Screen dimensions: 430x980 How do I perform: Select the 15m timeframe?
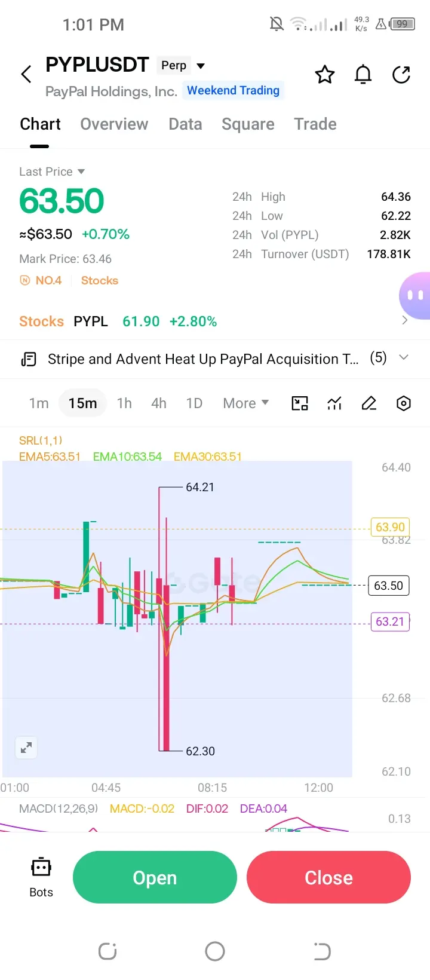point(82,403)
